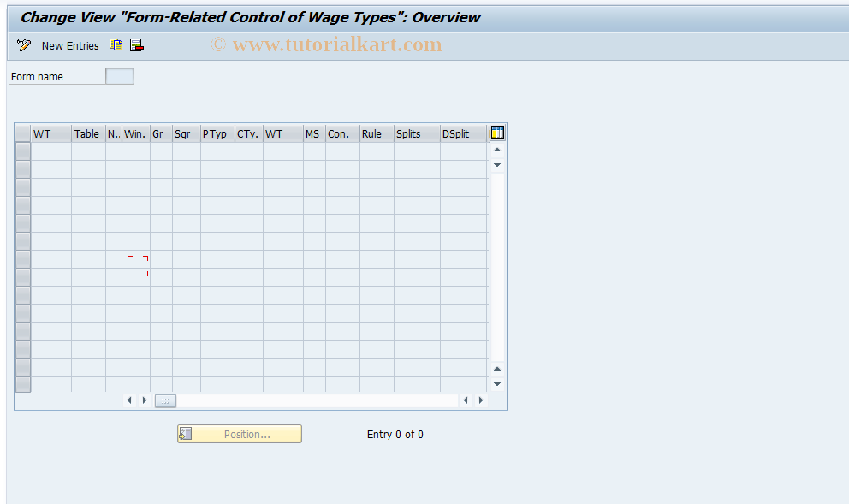The image size is (849, 504).
Task: Click the toggle display/change pencil icon
Action: 24,45
